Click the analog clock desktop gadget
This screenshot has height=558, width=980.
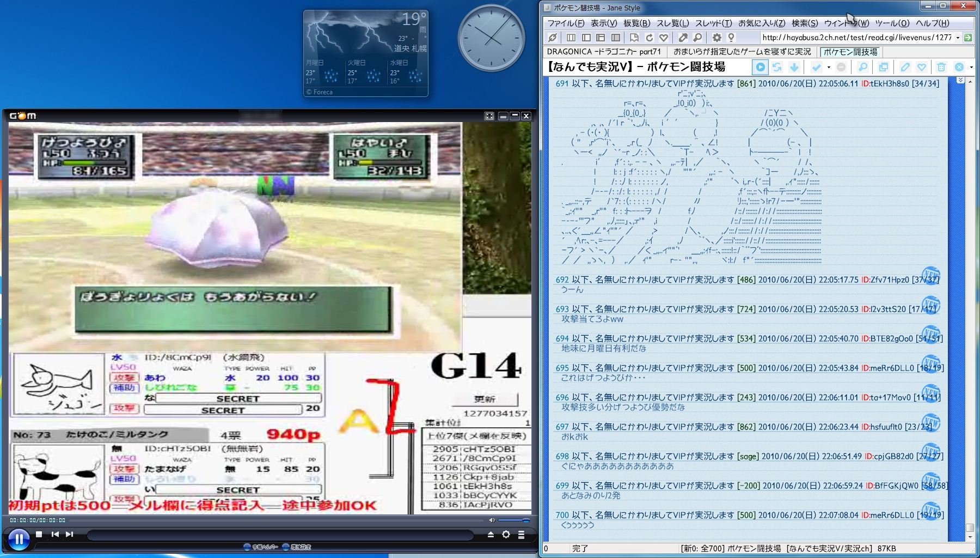click(491, 38)
